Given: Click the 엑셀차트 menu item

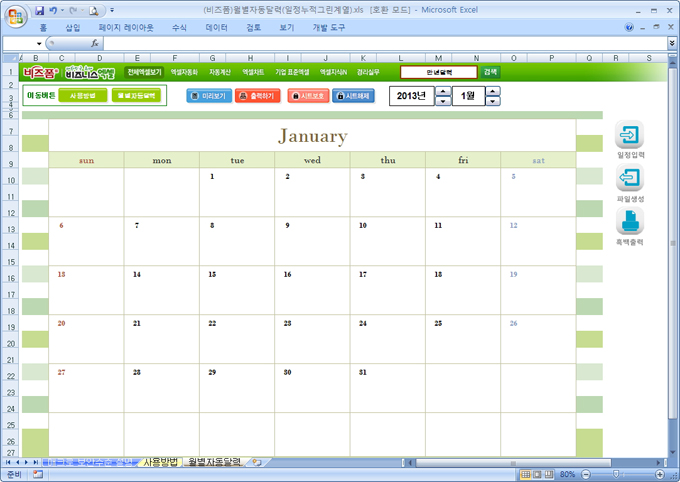Looking at the screenshot, I should (253, 72).
